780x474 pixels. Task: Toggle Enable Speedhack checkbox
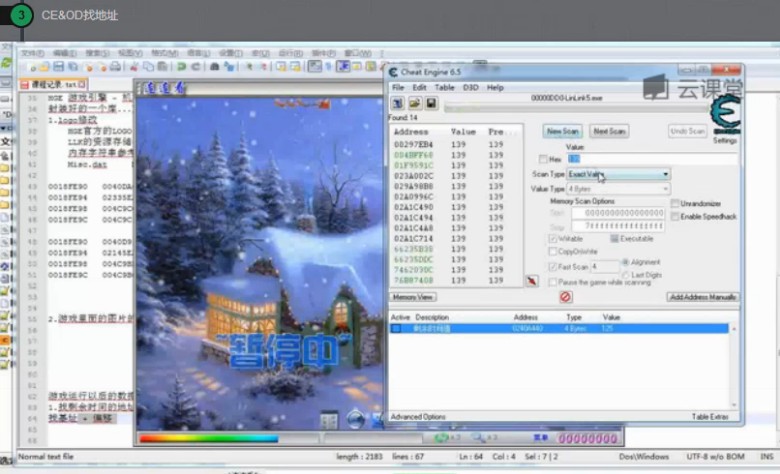click(675, 216)
